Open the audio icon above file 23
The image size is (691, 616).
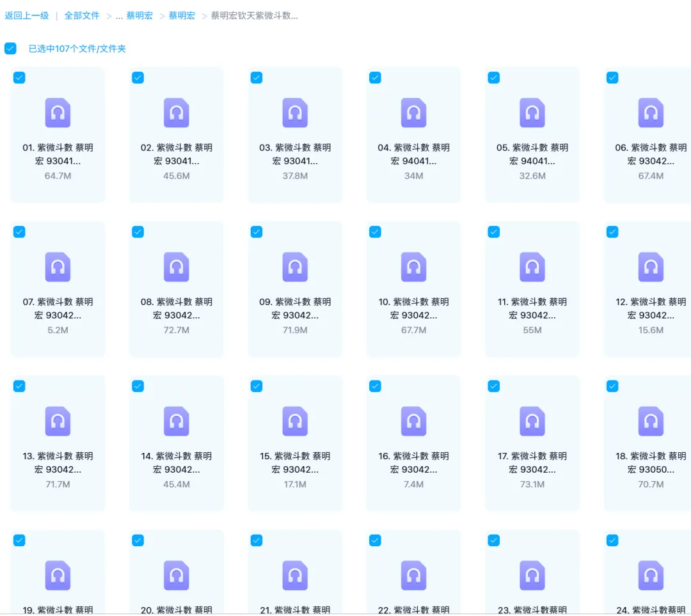click(532, 576)
